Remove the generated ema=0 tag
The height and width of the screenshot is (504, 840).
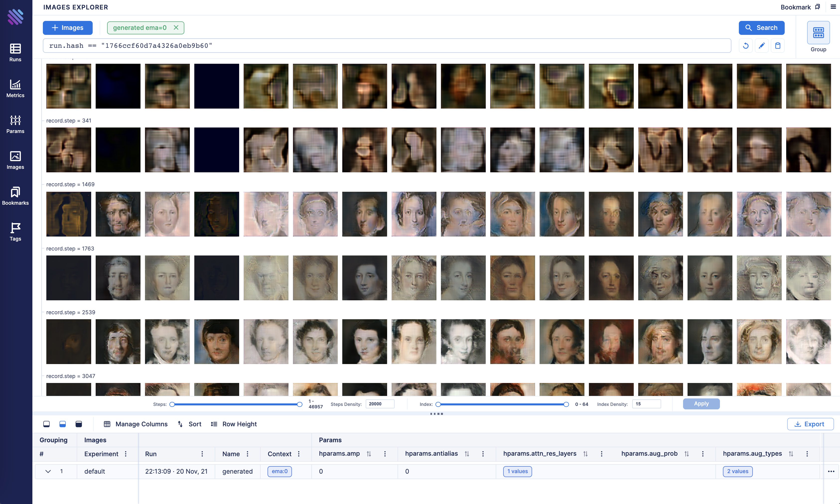click(x=176, y=27)
